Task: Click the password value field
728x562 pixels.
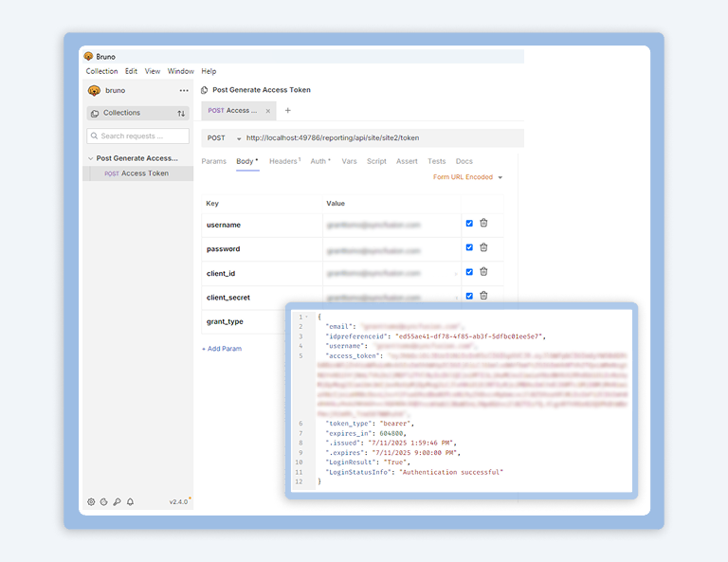Action: coord(391,249)
